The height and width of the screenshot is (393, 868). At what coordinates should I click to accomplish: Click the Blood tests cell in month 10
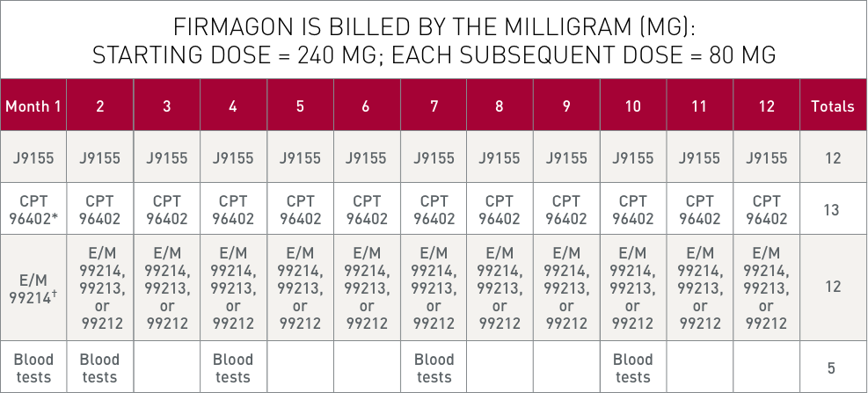[x=633, y=368]
